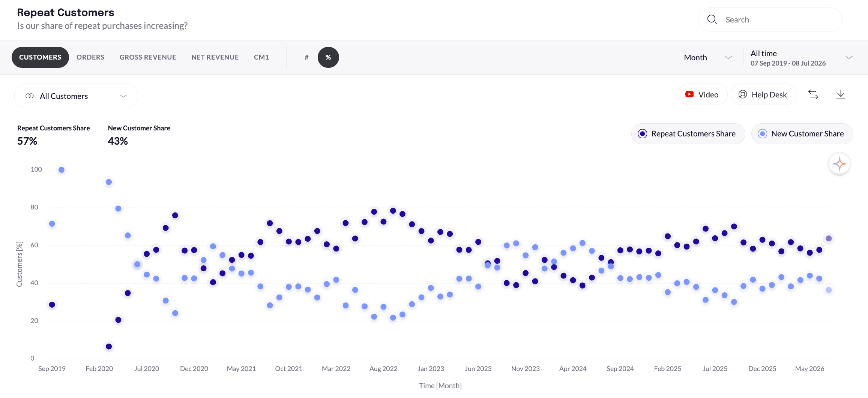Screen dimensions: 868x398
Task: Select the NET REVENUE tab
Action: 215,57
